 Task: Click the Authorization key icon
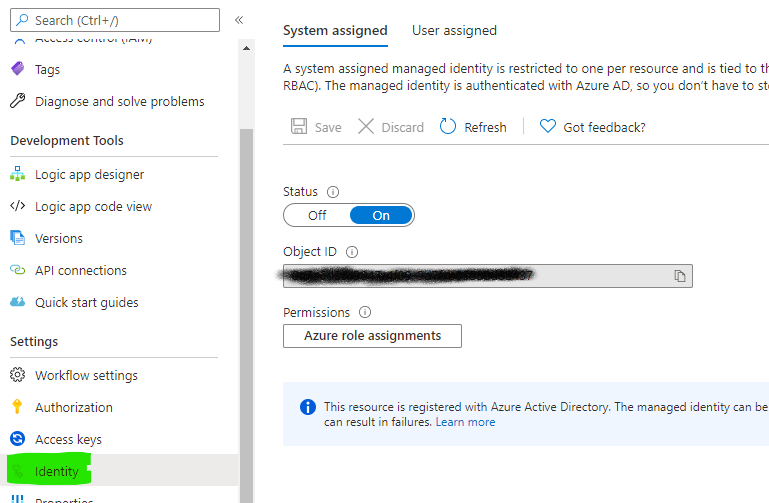click(17, 406)
